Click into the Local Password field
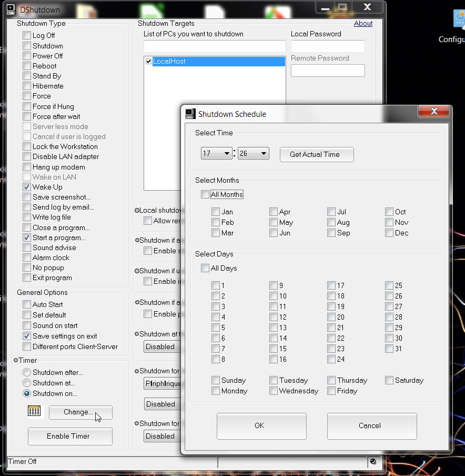Viewport: 465px width, 476px height. pyautogui.click(x=328, y=46)
